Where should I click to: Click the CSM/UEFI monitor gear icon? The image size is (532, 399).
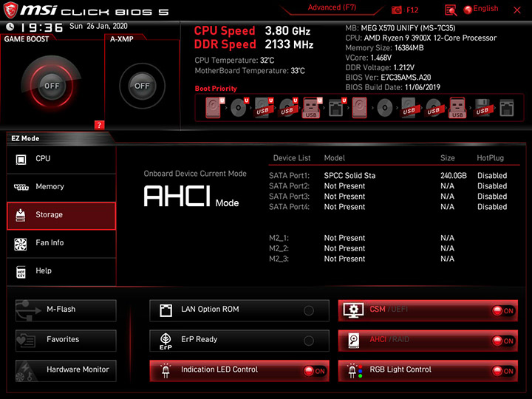tap(353, 310)
